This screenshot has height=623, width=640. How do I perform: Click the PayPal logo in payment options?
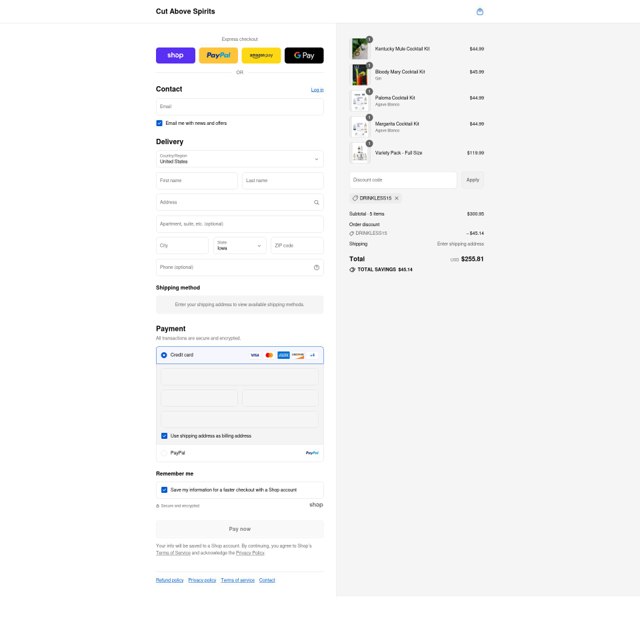[x=312, y=453]
